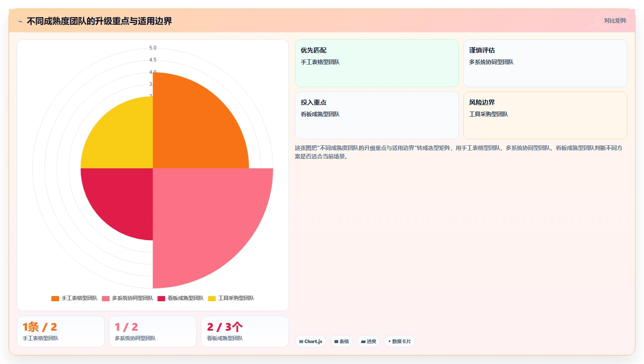Screen dimensions: 644x364
Task: Click the 5.0 axis tick label
Action: pos(153,48)
